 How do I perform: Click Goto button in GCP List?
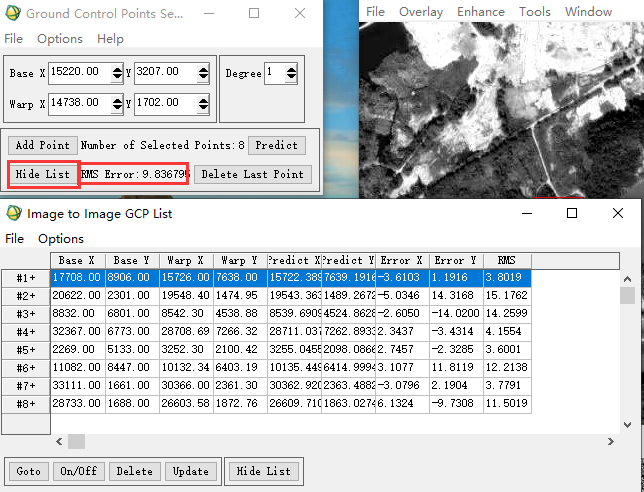point(28,471)
